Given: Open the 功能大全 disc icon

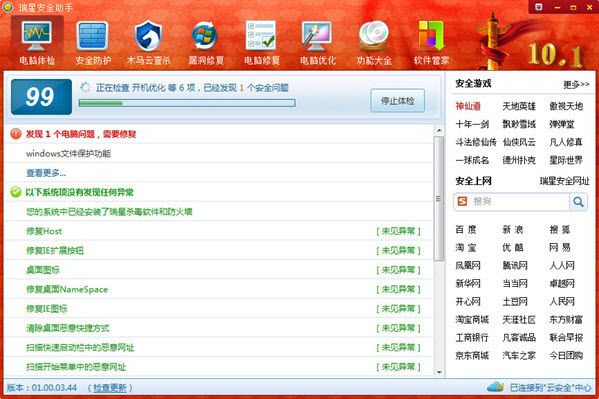Looking at the screenshot, I should tap(374, 37).
